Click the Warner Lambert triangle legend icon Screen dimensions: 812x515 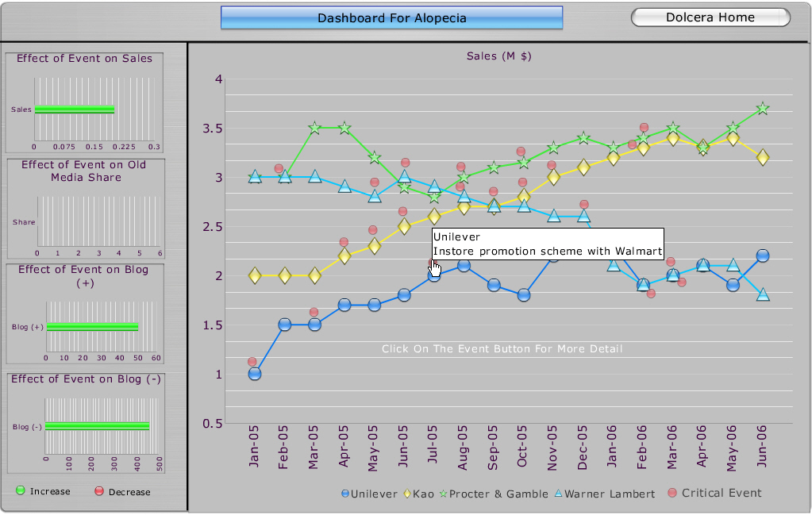tap(558, 494)
